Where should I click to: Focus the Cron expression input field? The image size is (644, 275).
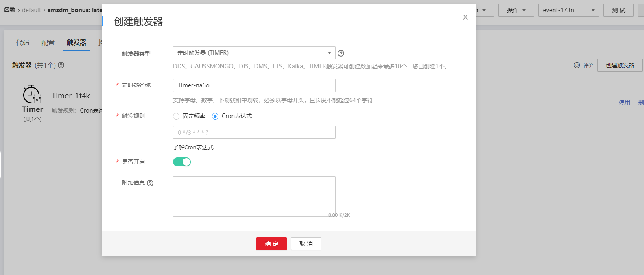(254, 132)
